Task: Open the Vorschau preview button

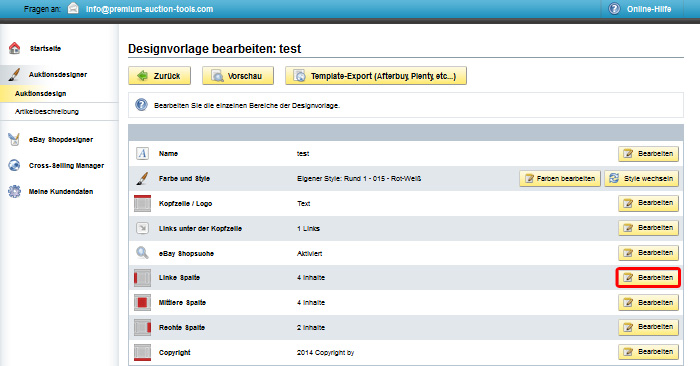Action: pos(238,76)
